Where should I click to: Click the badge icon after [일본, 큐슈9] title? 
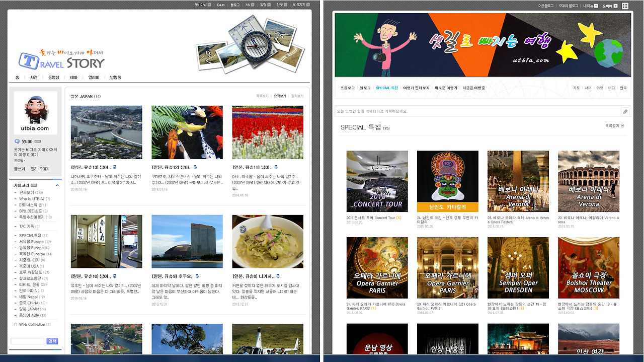198,276
